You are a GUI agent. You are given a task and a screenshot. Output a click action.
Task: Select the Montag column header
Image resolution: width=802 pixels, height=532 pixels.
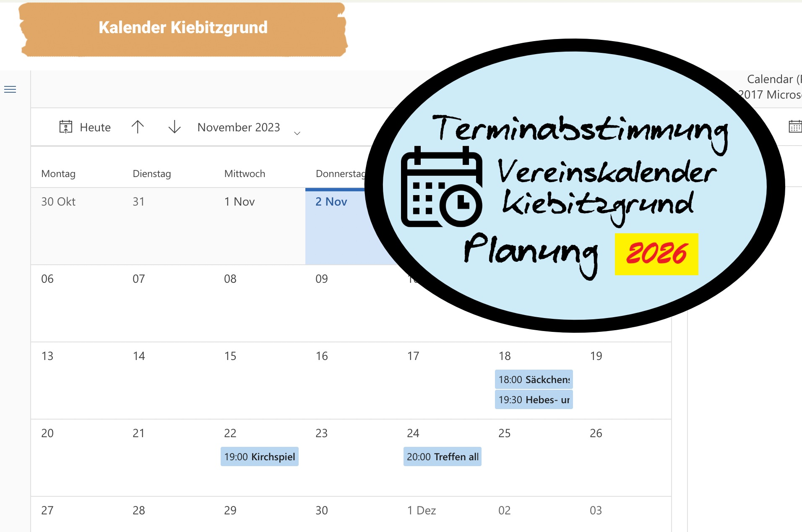(x=58, y=174)
